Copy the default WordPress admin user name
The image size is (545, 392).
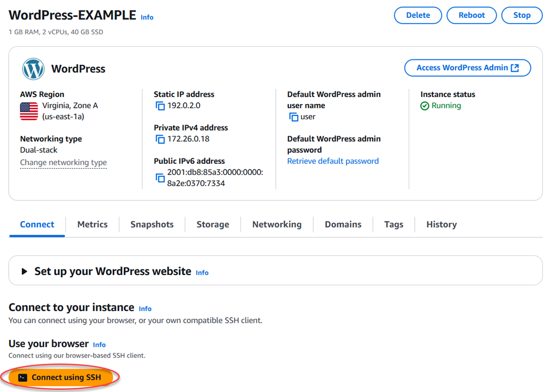(x=293, y=117)
